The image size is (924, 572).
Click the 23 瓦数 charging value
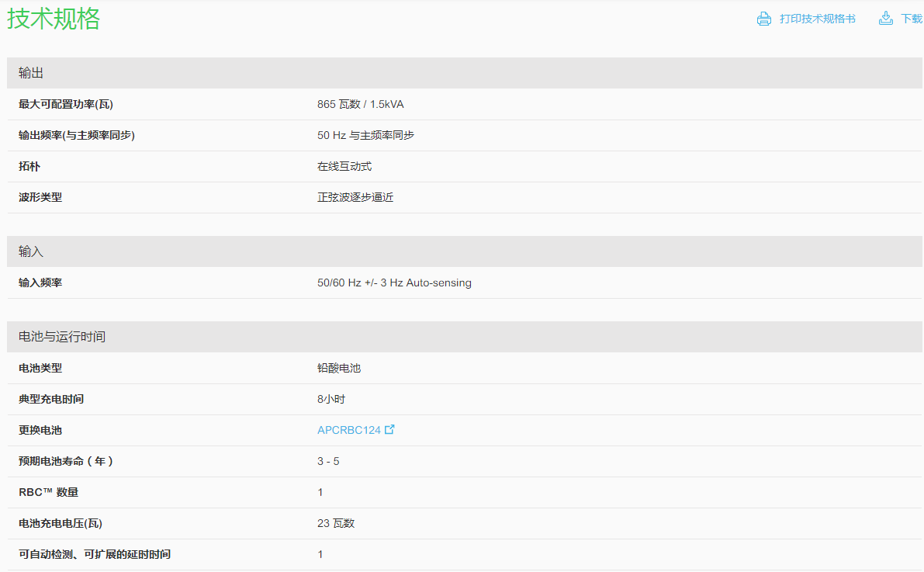335,523
